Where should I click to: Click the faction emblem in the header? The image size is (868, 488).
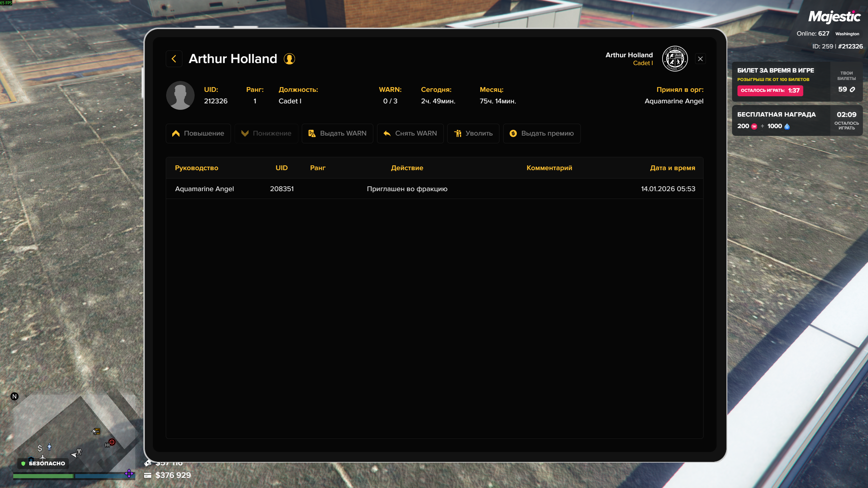tap(675, 59)
